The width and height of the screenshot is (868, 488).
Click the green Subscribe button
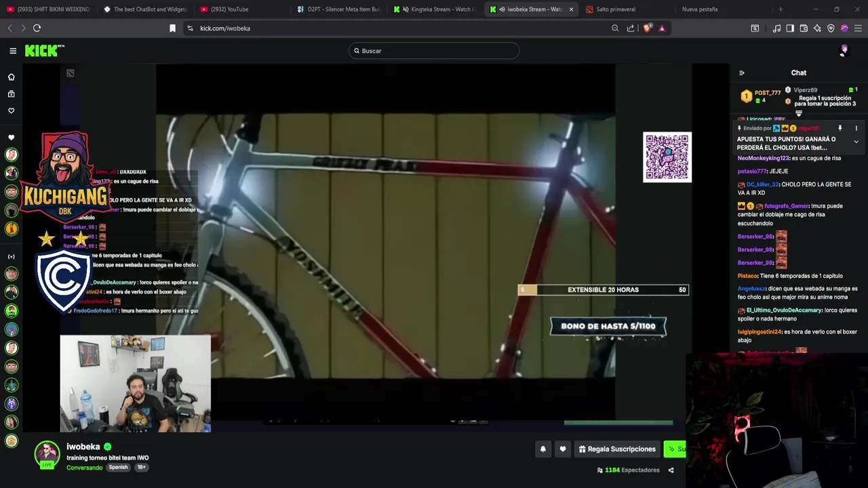[x=675, y=449]
